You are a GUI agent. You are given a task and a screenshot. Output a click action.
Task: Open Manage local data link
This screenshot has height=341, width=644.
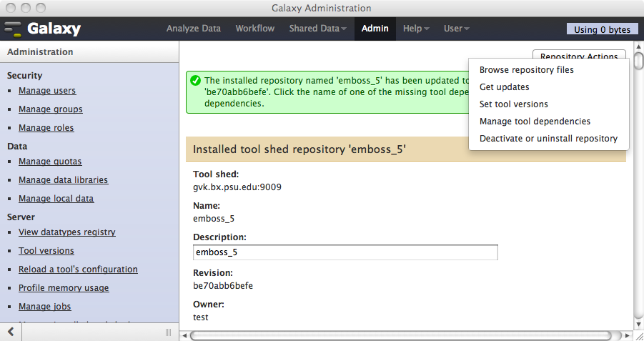click(56, 199)
